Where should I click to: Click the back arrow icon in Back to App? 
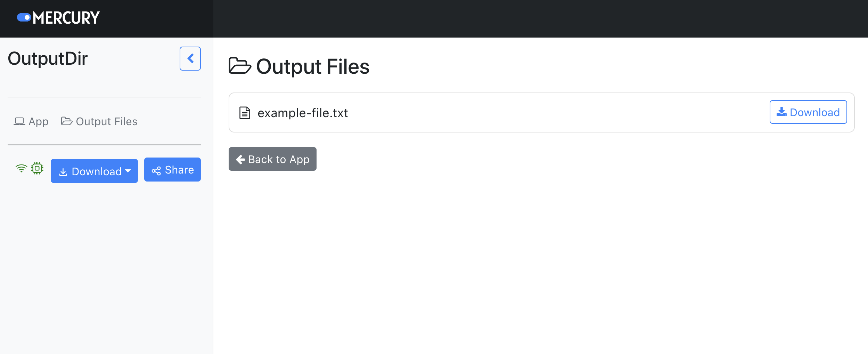[x=240, y=159]
